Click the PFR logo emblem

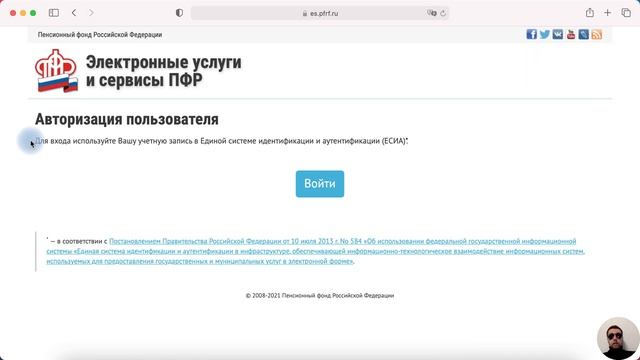(56, 71)
